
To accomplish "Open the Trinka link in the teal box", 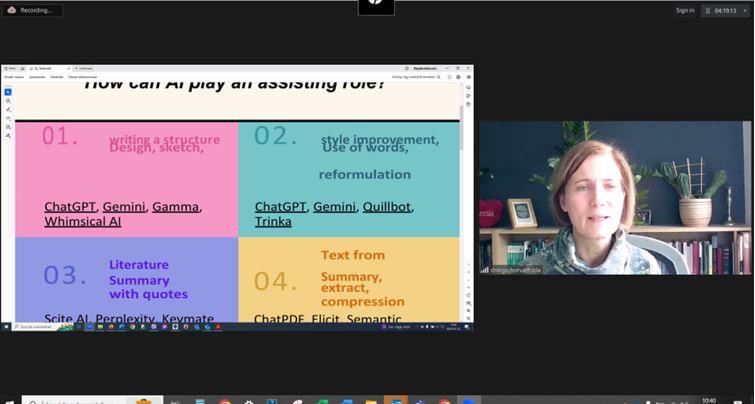I will pyautogui.click(x=273, y=221).
